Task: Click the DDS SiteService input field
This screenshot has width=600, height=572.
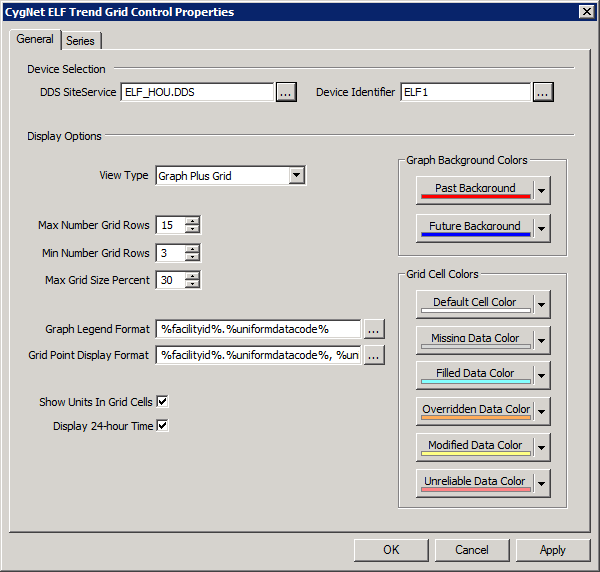Action: (197, 92)
